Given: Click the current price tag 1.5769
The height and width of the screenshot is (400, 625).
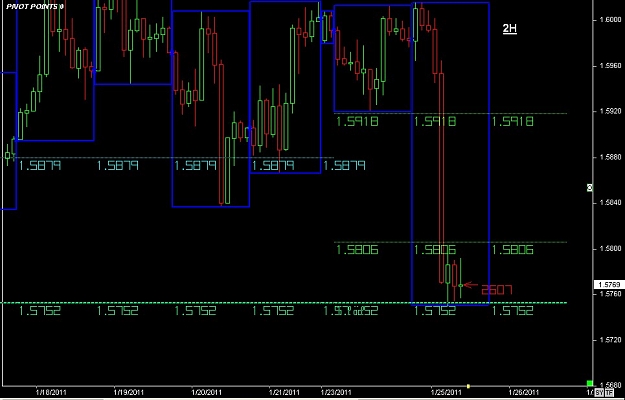Looking at the screenshot, I should tap(609, 285).
